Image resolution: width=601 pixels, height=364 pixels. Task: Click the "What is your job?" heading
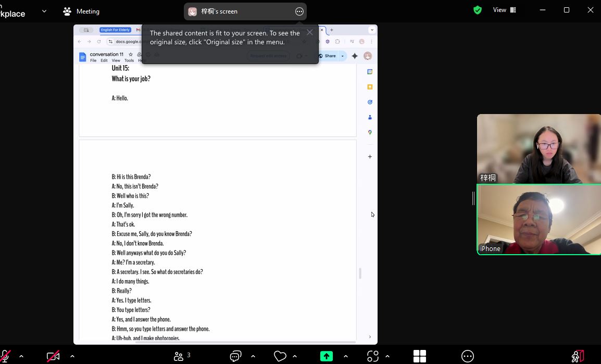(131, 79)
